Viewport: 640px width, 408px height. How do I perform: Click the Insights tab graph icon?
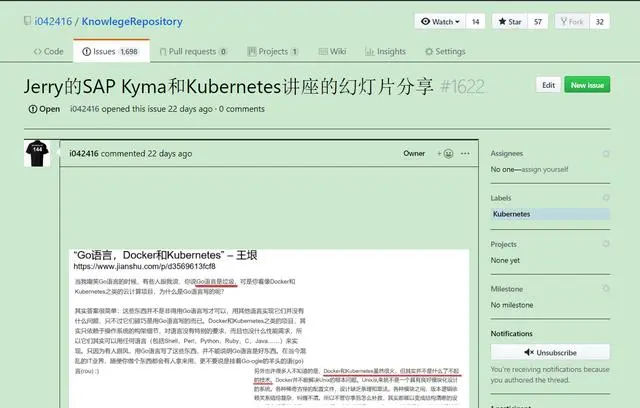pos(369,51)
